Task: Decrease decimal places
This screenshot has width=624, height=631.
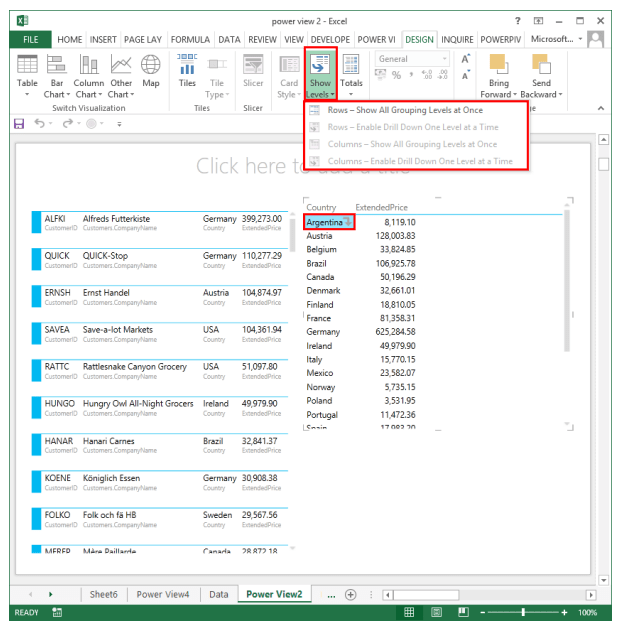Action: 442,75
